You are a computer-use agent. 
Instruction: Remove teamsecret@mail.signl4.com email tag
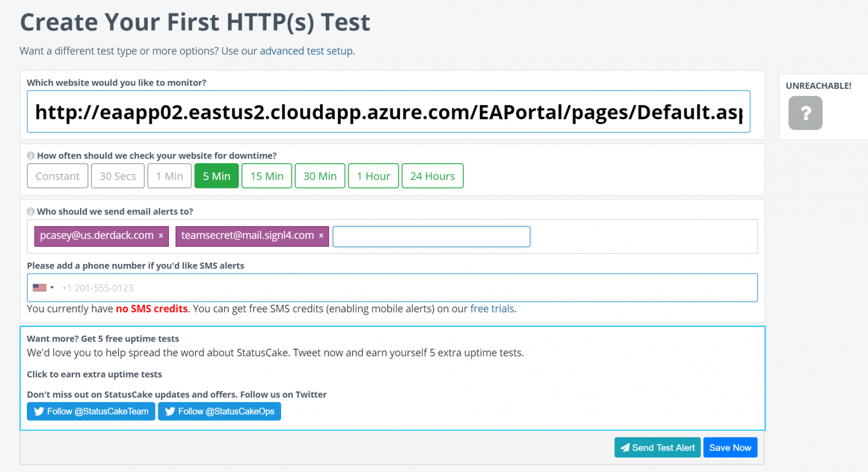pyautogui.click(x=321, y=235)
